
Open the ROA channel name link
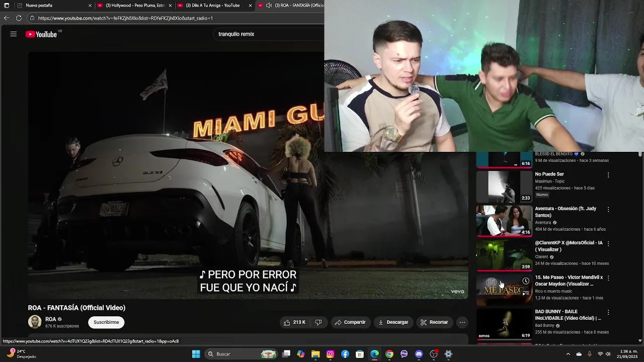point(50,319)
